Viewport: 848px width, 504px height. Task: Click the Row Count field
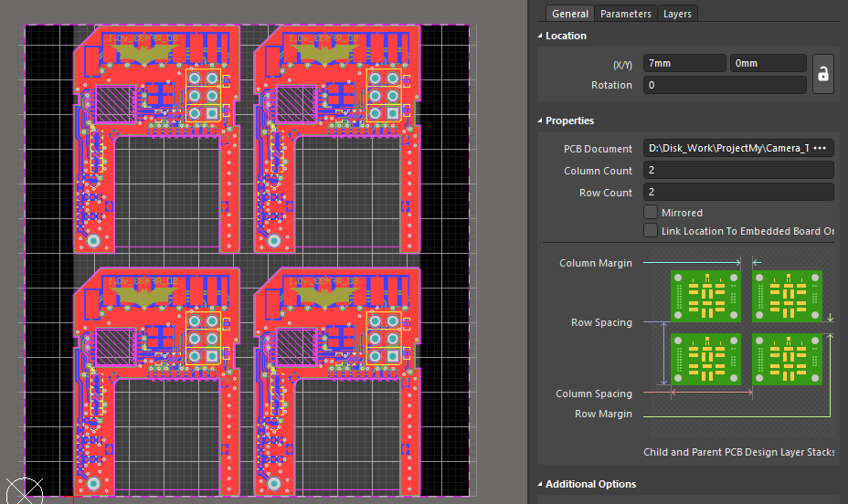point(737,193)
